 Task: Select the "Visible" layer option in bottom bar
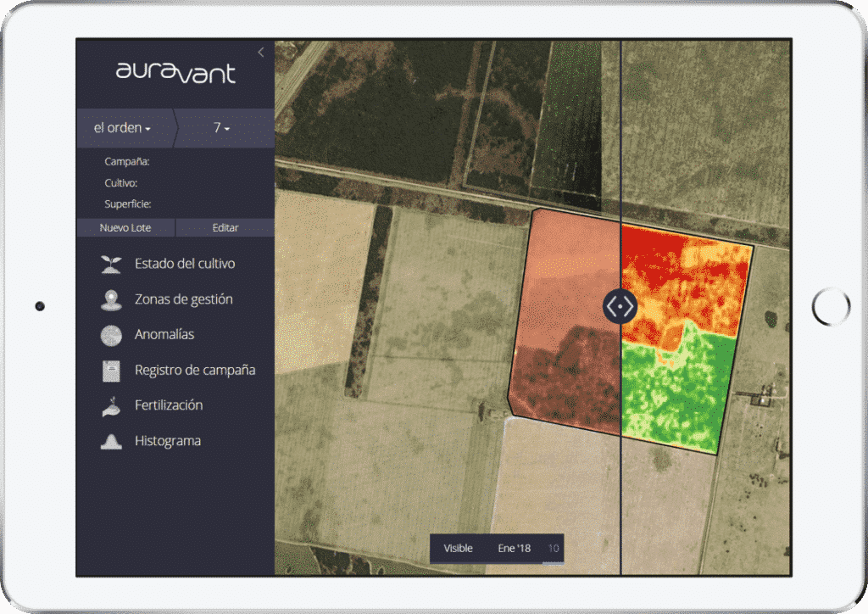coord(458,549)
